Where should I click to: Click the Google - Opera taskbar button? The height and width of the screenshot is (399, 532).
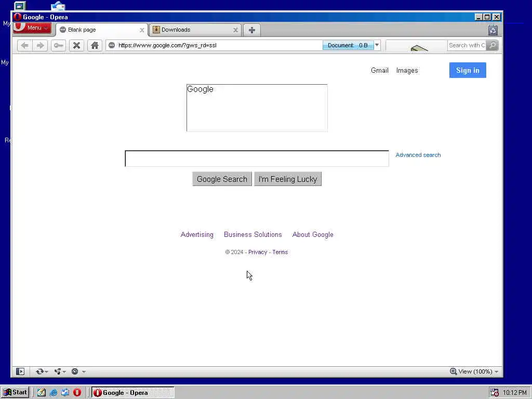[133, 393]
